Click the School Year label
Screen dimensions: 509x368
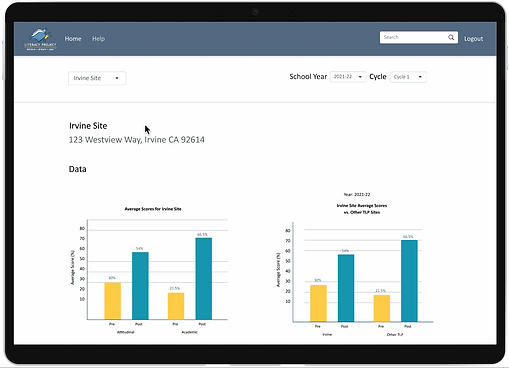pyautogui.click(x=308, y=77)
